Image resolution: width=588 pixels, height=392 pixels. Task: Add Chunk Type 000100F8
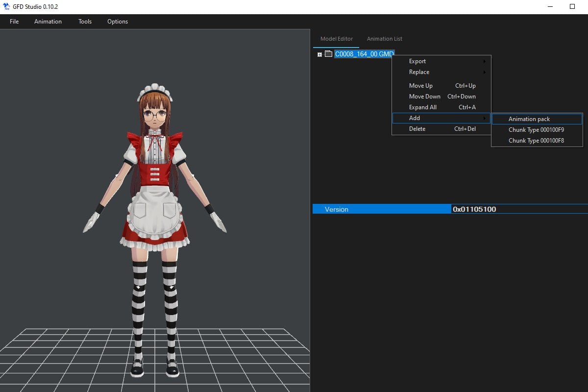tap(537, 141)
